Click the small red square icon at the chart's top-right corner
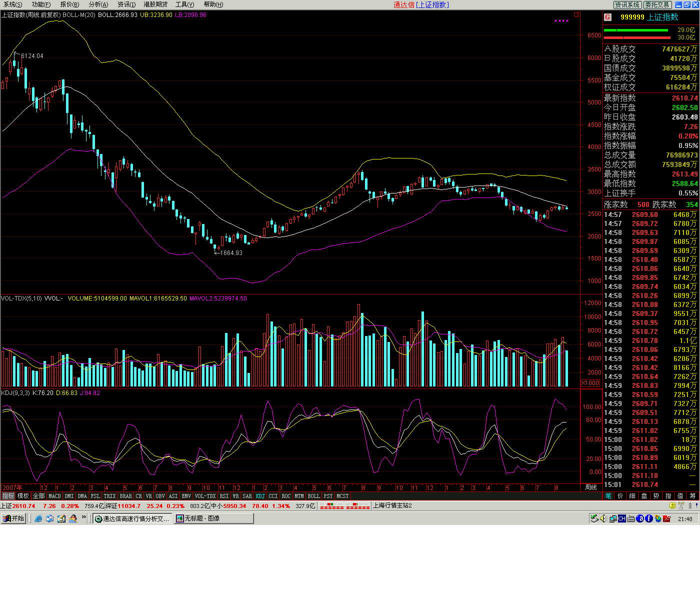This screenshot has width=700, height=600. (576, 15)
